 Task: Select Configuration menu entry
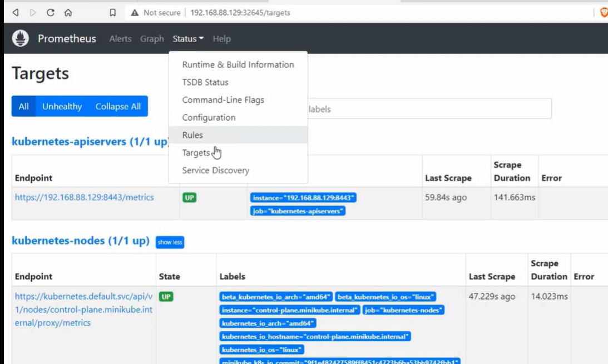click(238, 117)
